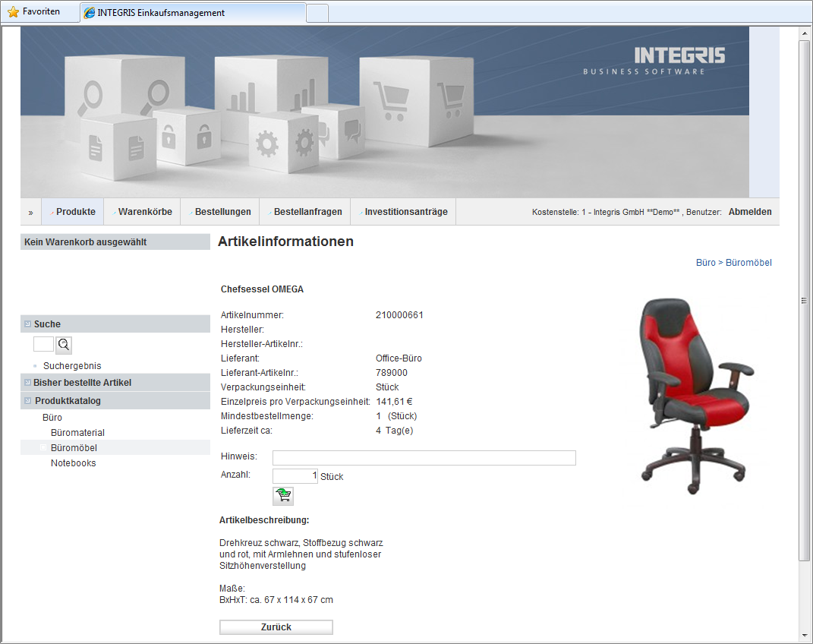Follow the Büromöbel breadcrumb link

[x=748, y=262]
